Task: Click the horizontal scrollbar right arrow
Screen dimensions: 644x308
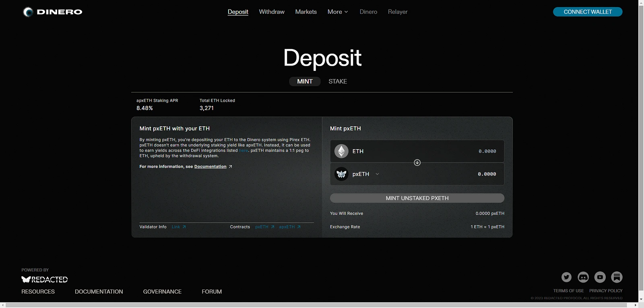Action: click(636, 305)
